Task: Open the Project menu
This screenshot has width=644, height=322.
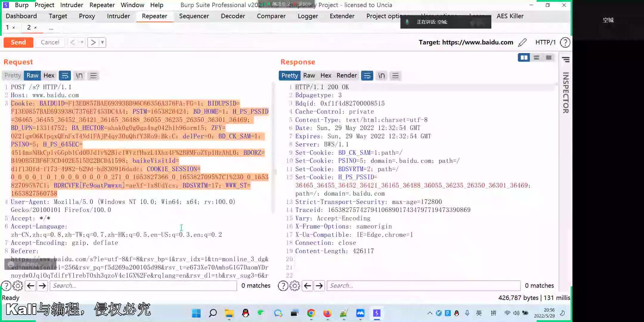Action: point(44,5)
